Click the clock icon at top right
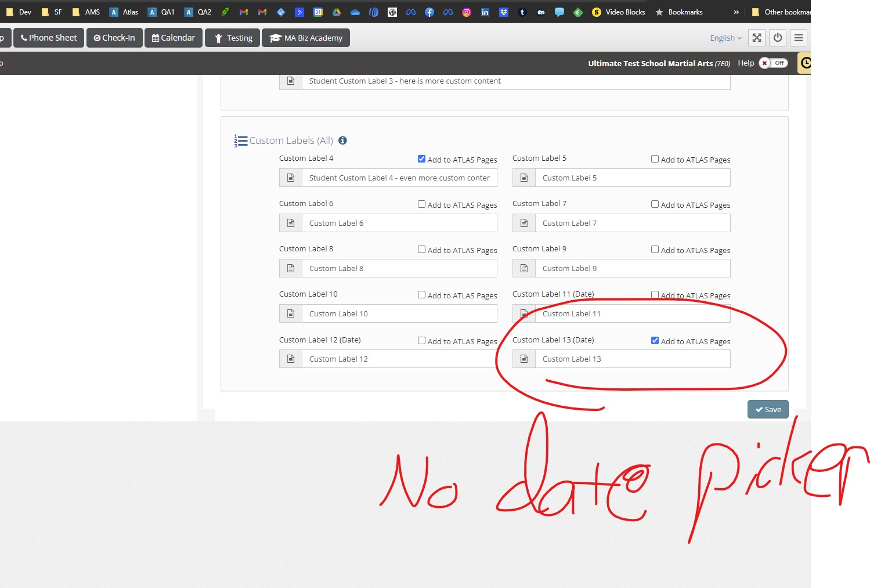Viewport: 870px width, 588px height. (805, 63)
